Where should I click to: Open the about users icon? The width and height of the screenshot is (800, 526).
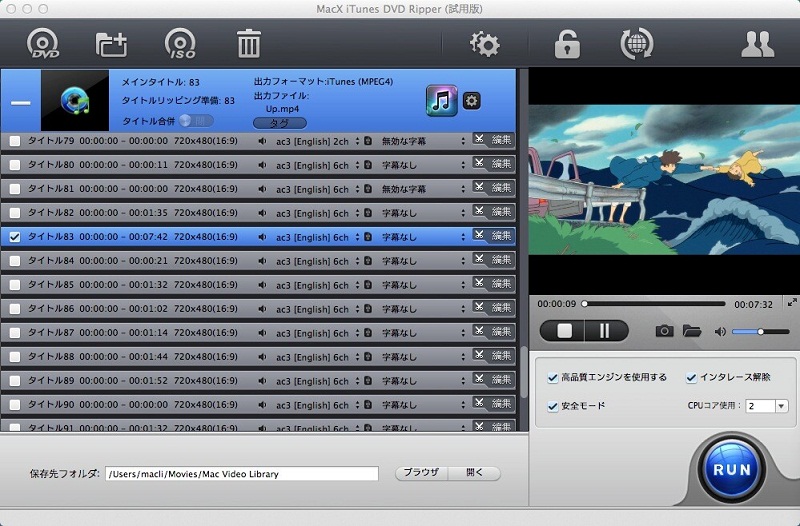(x=757, y=44)
